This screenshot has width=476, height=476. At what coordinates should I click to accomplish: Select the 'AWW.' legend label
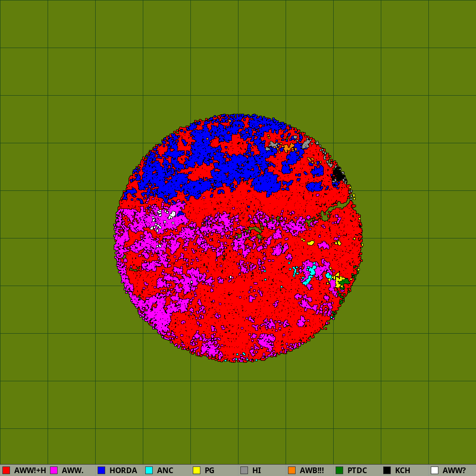(72, 470)
